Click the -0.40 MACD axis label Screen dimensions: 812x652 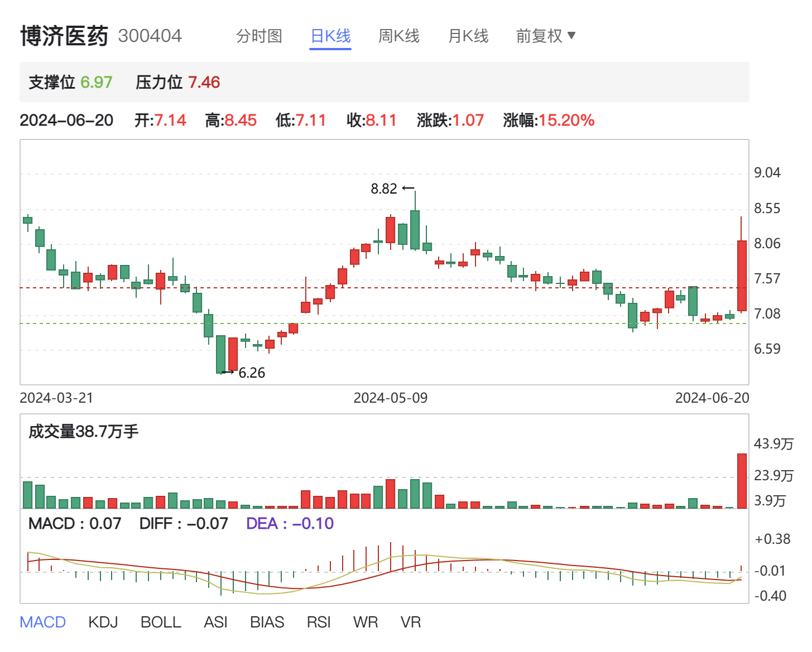click(x=770, y=596)
